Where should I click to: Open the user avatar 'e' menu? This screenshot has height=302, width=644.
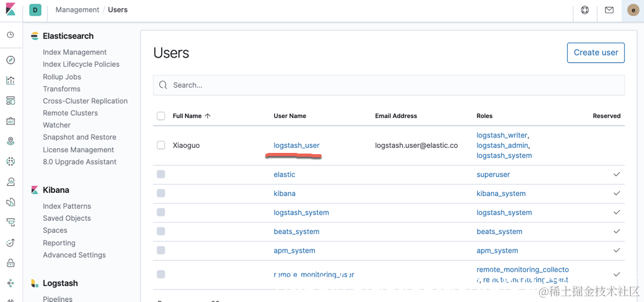click(x=633, y=10)
